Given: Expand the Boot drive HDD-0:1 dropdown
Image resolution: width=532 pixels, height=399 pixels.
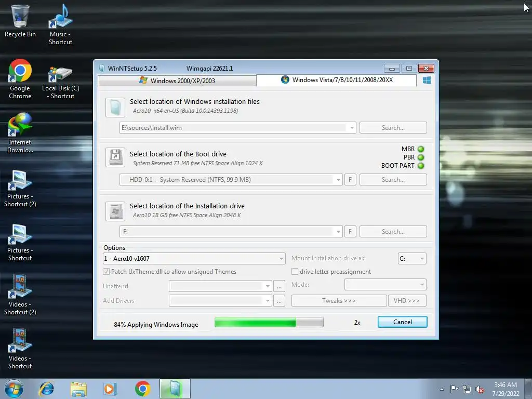Looking at the screenshot, I should pyautogui.click(x=338, y=180).
